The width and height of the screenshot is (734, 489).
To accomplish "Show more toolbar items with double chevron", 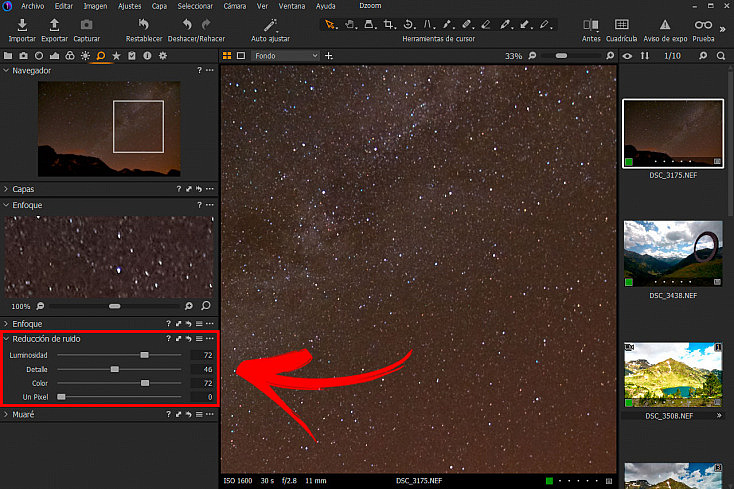I will point(723,29).
